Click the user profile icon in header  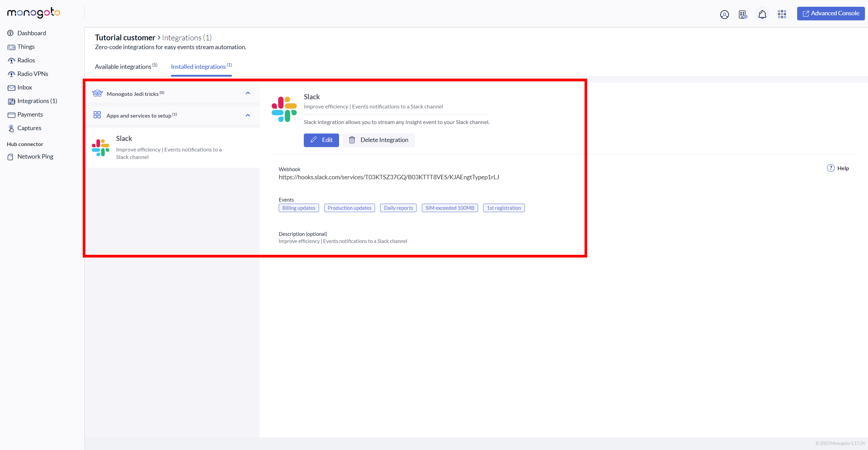[724, 15]
